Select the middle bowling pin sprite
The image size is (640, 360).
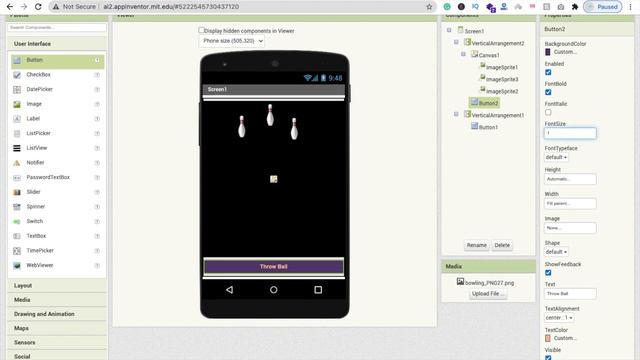(x=270, y=115)
